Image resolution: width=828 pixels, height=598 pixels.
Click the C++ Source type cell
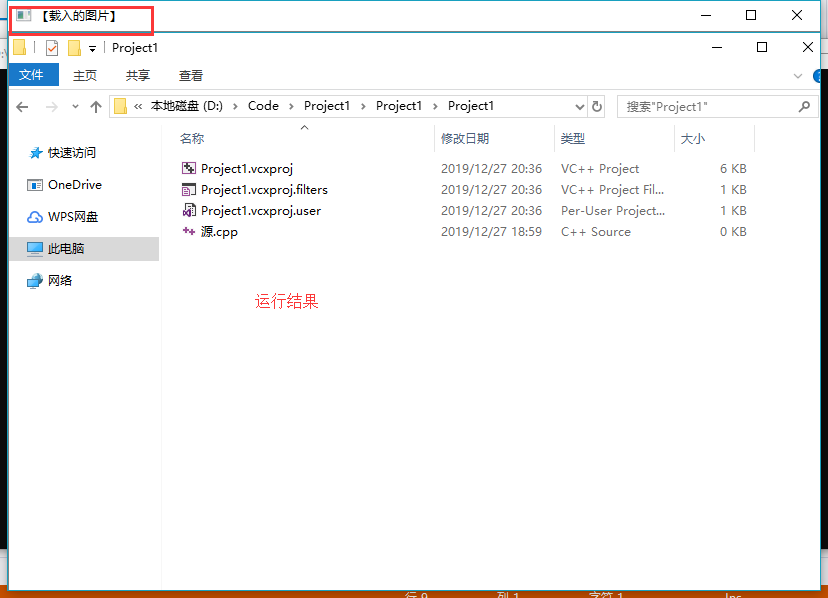click(x=596, y=232)
